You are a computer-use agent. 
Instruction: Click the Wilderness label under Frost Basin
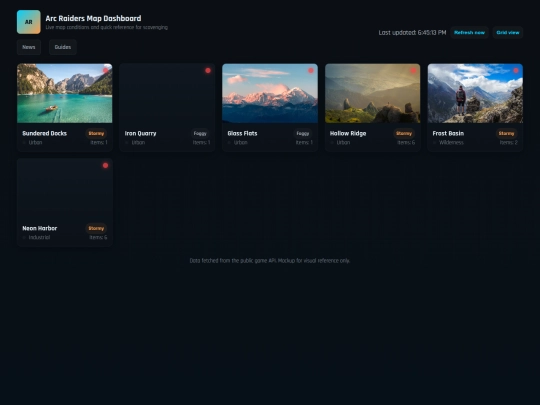click(451, 143)
